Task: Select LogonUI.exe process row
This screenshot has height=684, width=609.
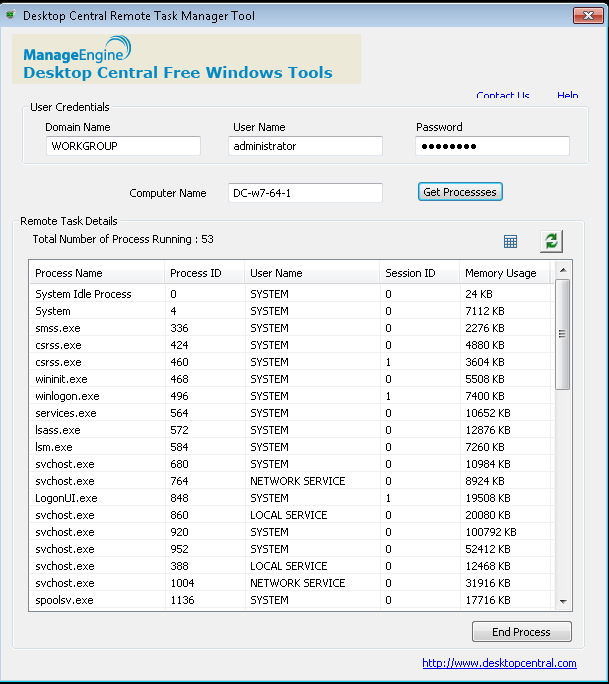Action: [291, 498]
